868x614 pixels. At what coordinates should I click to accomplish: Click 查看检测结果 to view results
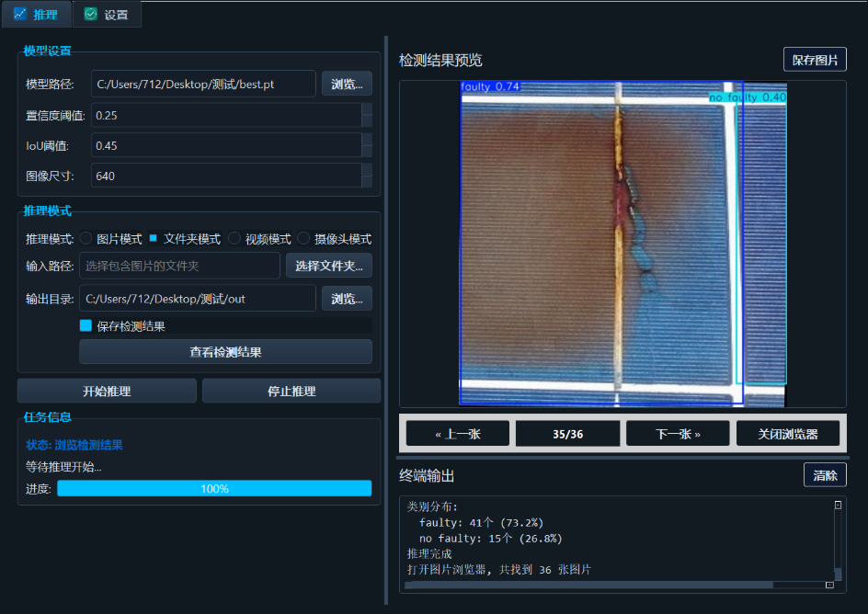[x=226, y=352]
